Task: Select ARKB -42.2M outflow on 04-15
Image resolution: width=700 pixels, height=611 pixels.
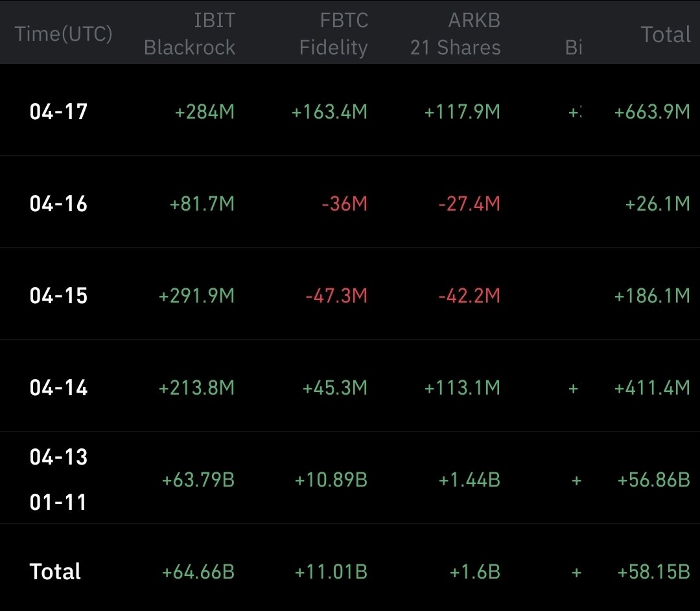Action: (469, 296)
